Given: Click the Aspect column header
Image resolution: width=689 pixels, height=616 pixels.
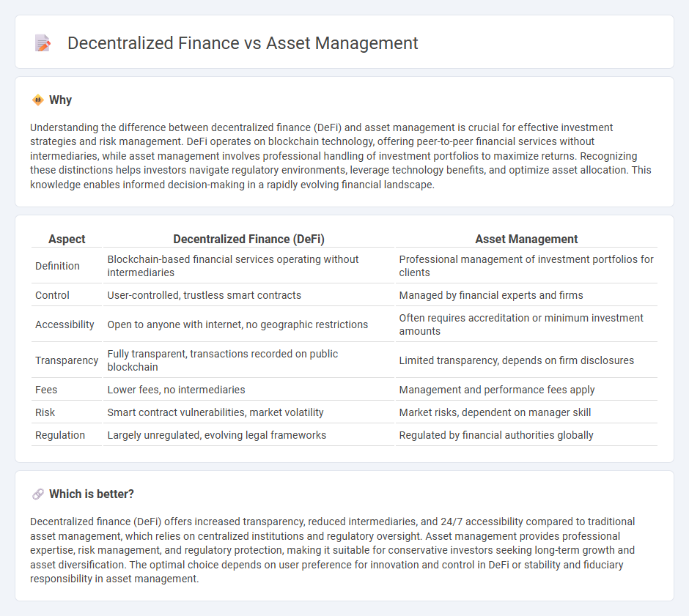Looking at the screenshot, I should coord(67,240).
